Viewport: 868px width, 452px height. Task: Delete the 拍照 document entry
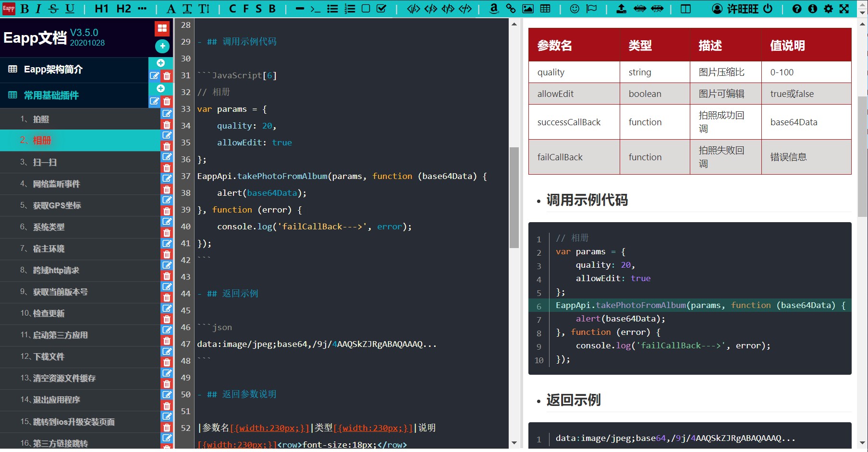click(x=167, y=125)
